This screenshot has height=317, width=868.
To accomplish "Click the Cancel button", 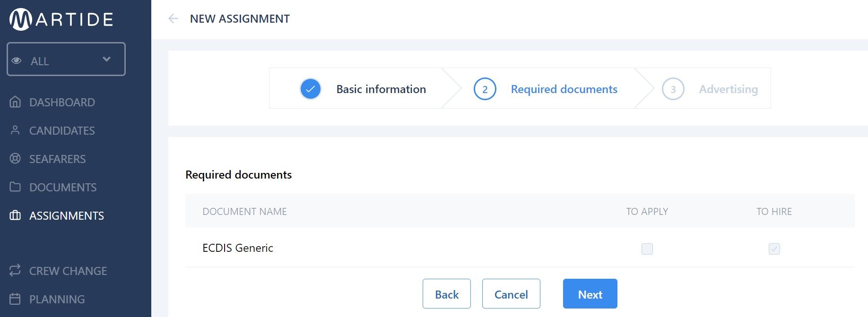I will click(511, 294).
